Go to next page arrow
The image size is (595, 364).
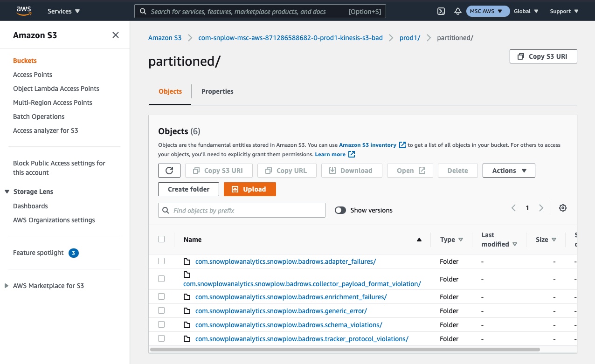point(541,208)
